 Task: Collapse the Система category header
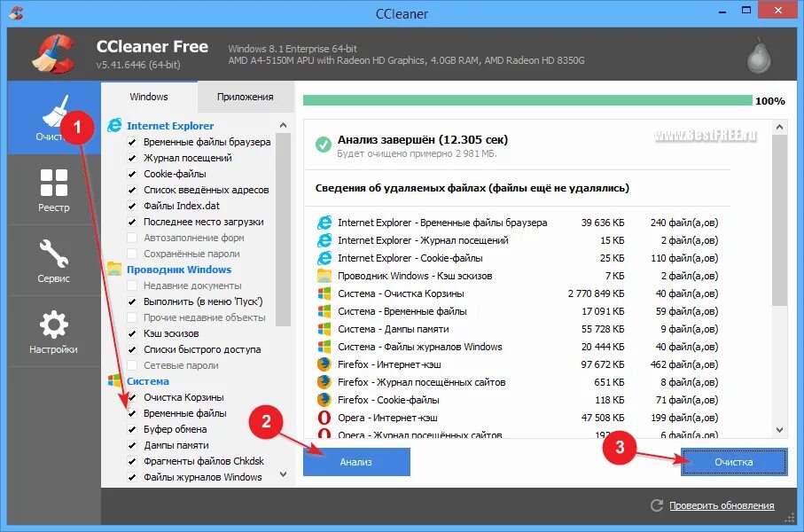click(x=148, y=381)
